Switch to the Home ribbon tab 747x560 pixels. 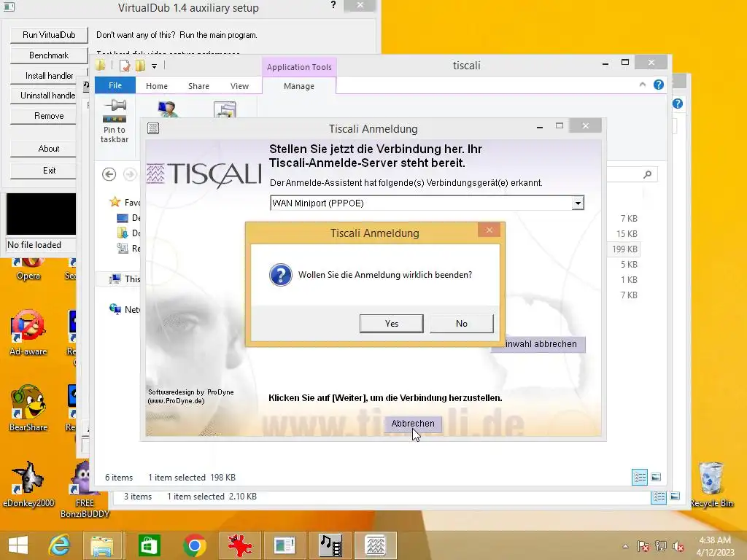tap(157, 86)
